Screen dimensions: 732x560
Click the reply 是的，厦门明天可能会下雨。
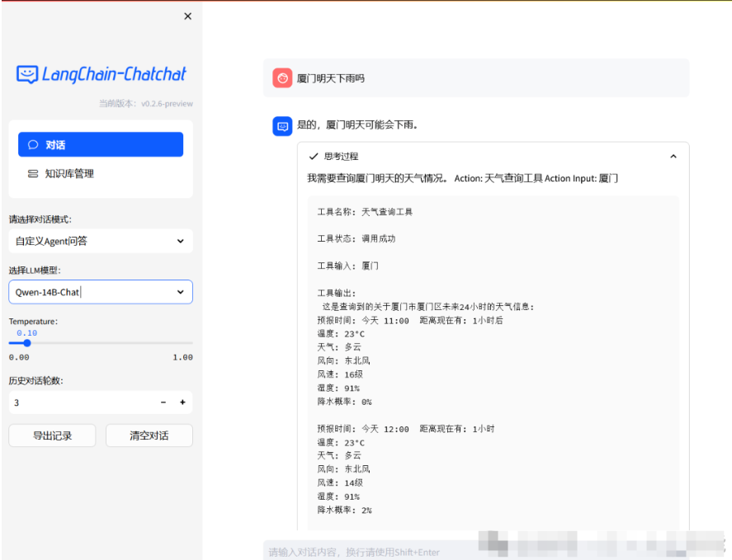point(357,125)
